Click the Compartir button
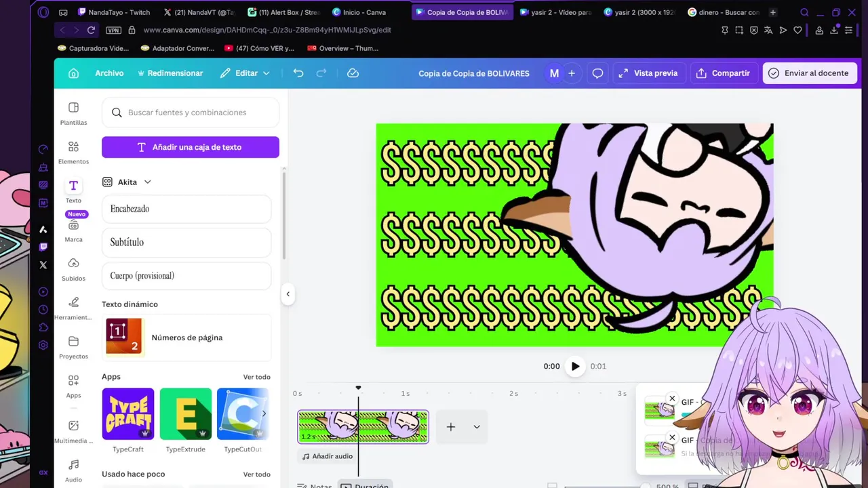The width and height of the screenshot is (868, 488). click(x=723, y=73)
